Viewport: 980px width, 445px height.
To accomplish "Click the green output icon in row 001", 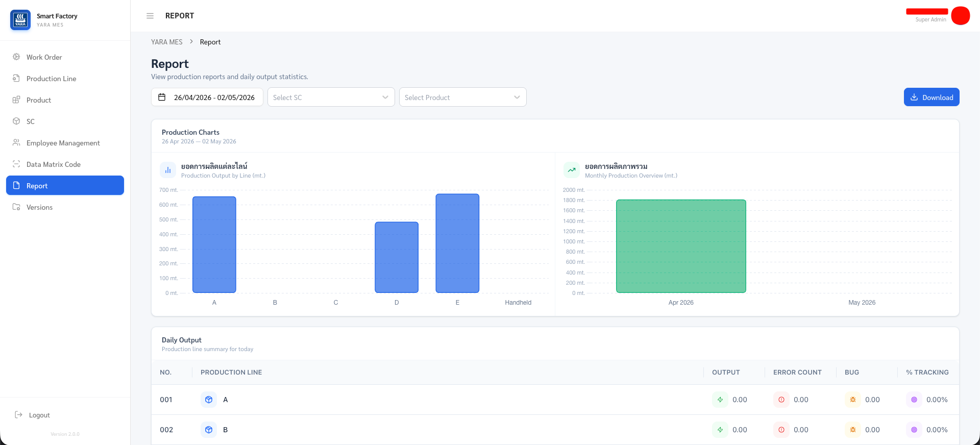I will (720, 400).
